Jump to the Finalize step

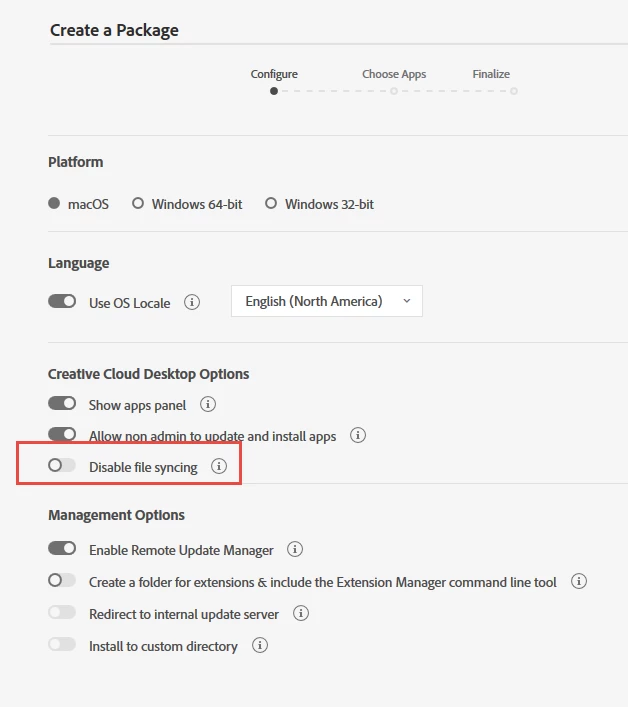[491, 74]
